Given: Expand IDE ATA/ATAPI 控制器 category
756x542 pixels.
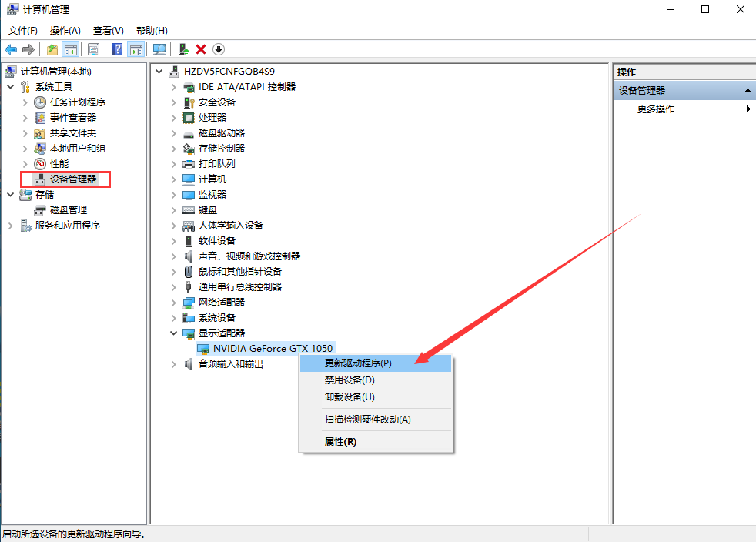Looking at the screenshot, I should pyautogui.click(x=173, y=87).
